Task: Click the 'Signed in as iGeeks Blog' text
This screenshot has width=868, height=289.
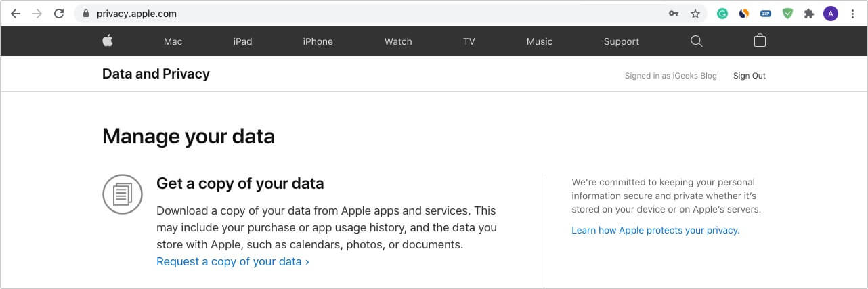Action: [670, 76]
